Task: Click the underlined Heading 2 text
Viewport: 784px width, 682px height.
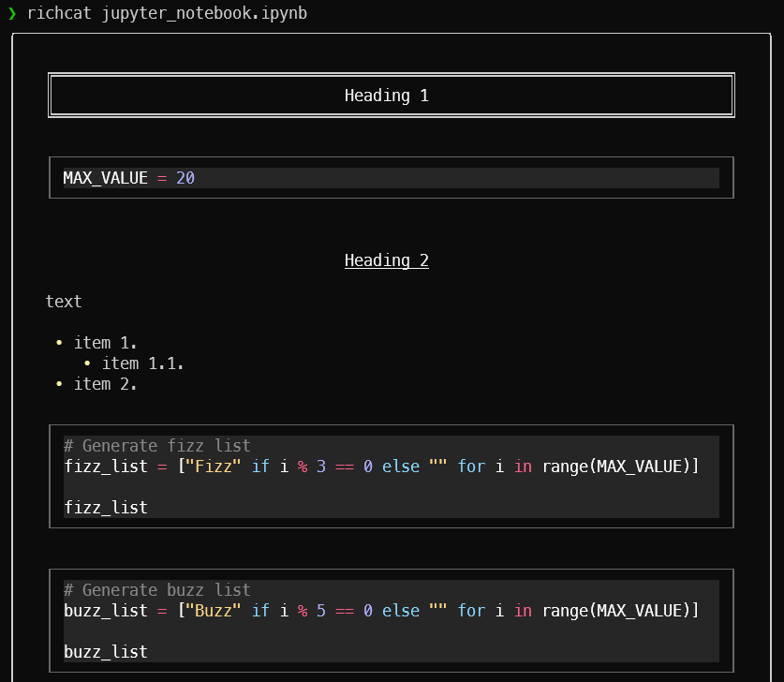Action: click(x=386, y=260)
